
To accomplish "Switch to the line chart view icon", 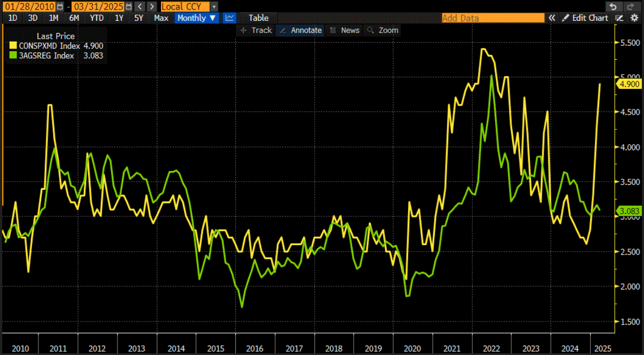I will point(229,18).
